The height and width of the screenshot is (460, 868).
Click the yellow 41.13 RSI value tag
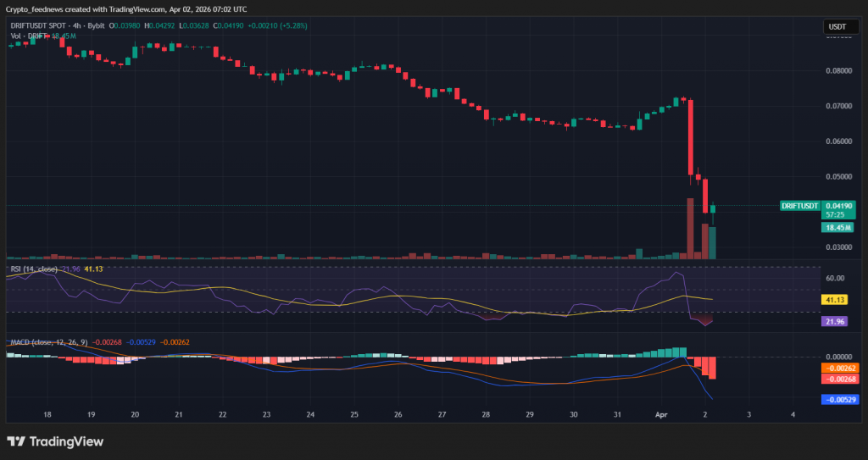835,300
